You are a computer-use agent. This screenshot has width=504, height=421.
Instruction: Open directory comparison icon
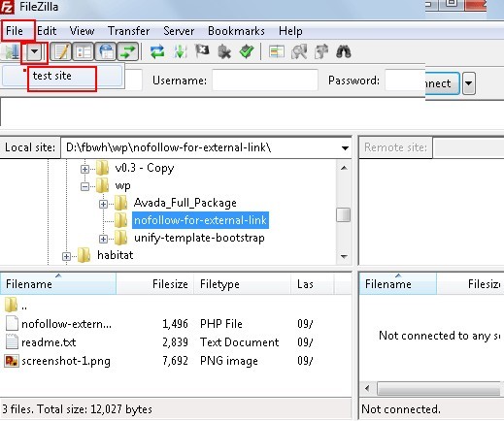tap(299, 51)
